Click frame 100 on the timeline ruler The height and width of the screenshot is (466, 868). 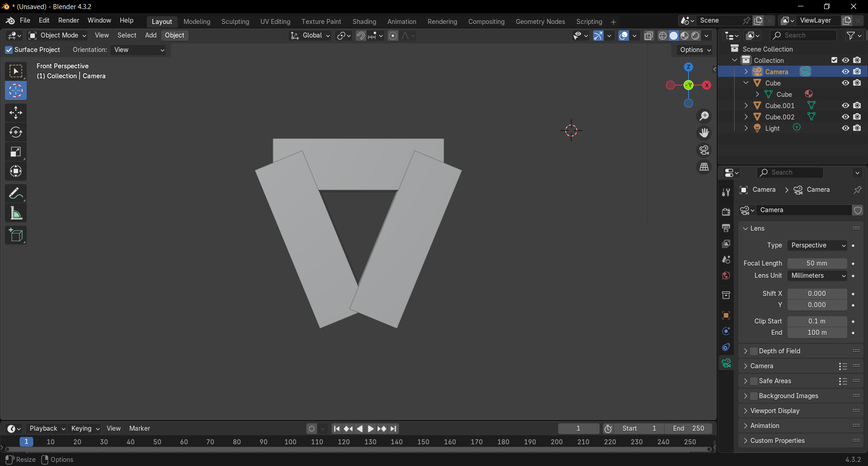click(290, 442)
